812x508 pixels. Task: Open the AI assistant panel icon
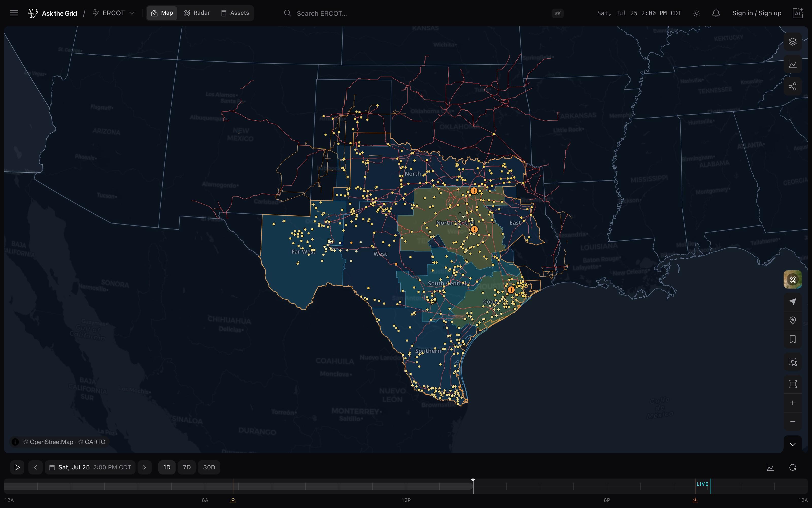(x=798, y=13)
